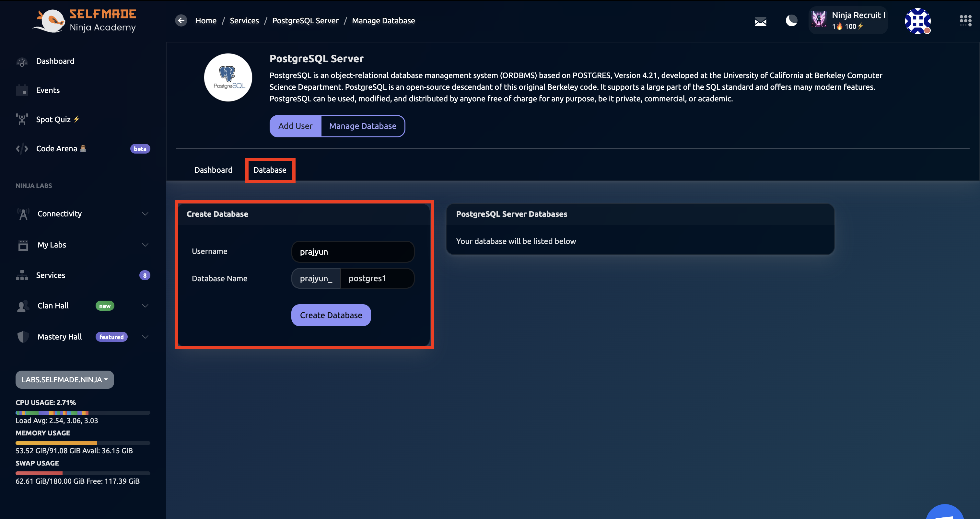Click the PostgreSQL Server Databases heading
The image size is (980, 519).
[511, 214]
